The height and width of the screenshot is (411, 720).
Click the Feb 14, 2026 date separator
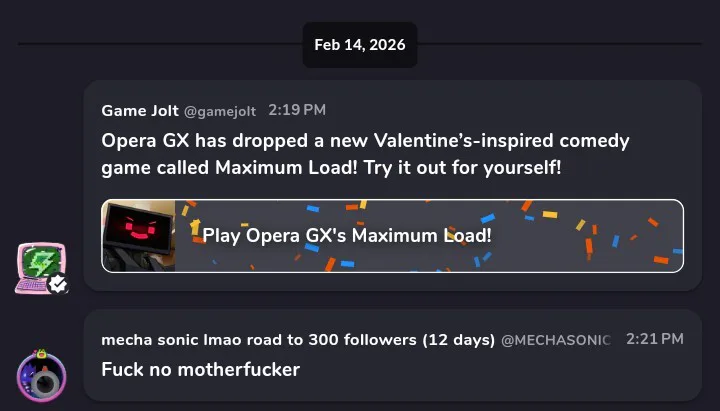point(360,45)
